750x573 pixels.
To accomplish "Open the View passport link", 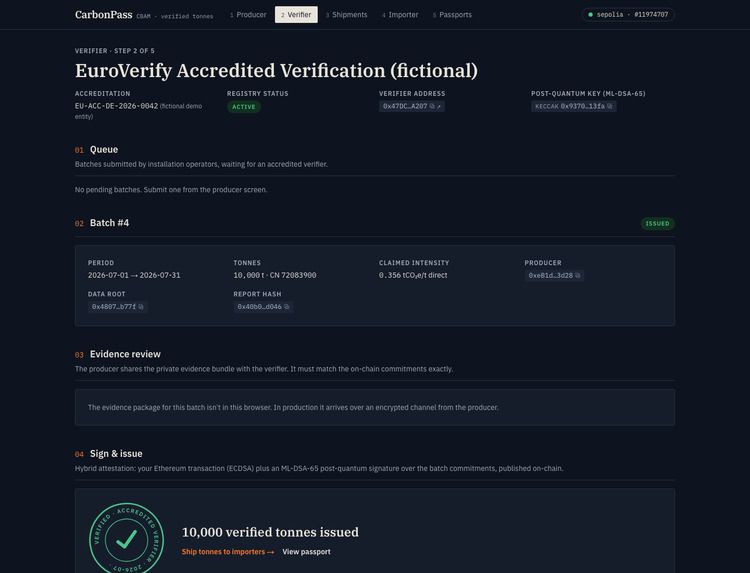I will point(306,552).
